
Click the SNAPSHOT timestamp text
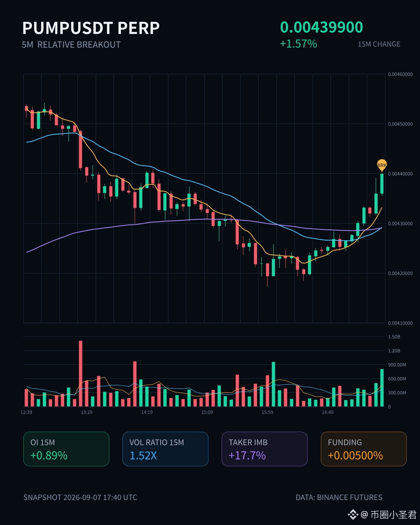coord(80,497)
